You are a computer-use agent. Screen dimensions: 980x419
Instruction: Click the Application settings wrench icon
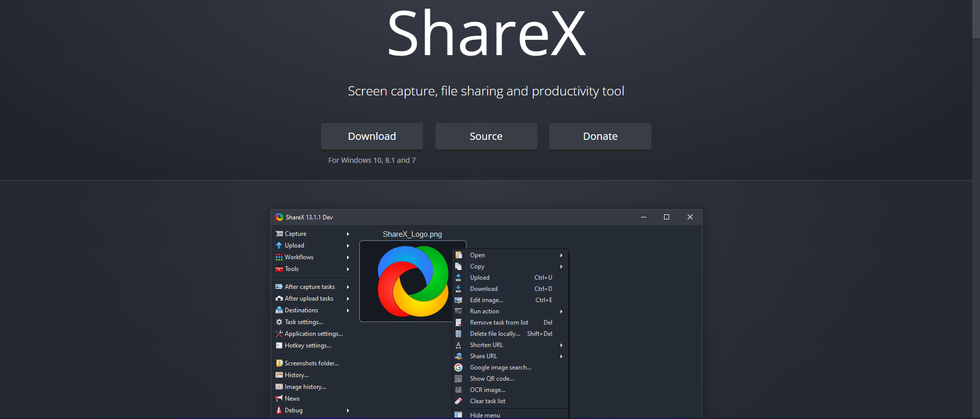279,334
